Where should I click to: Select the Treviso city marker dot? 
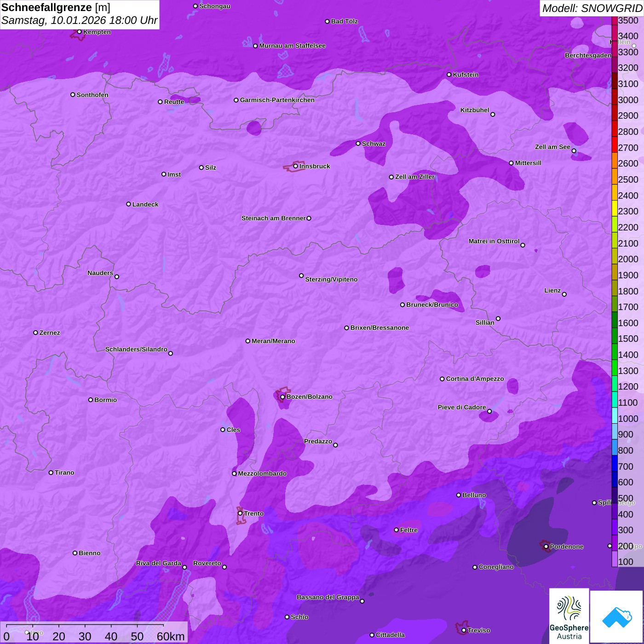pyautogui.click(x=464, y=631)
